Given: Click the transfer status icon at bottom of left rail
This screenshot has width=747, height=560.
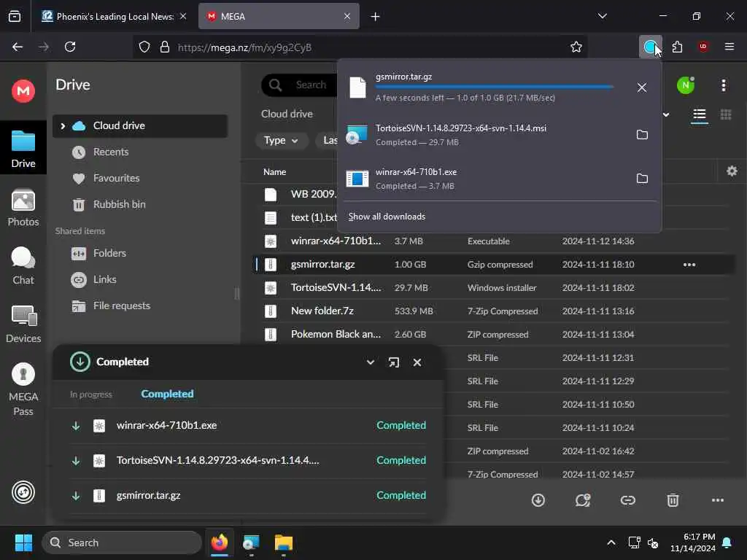Looking at the screenshot, I should (23, 492).
